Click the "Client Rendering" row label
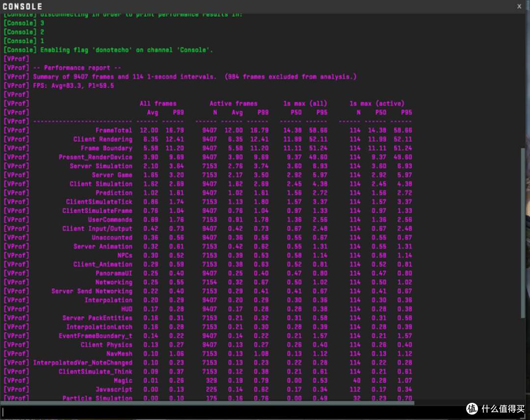The image size is (530, 420). point(103,139)
